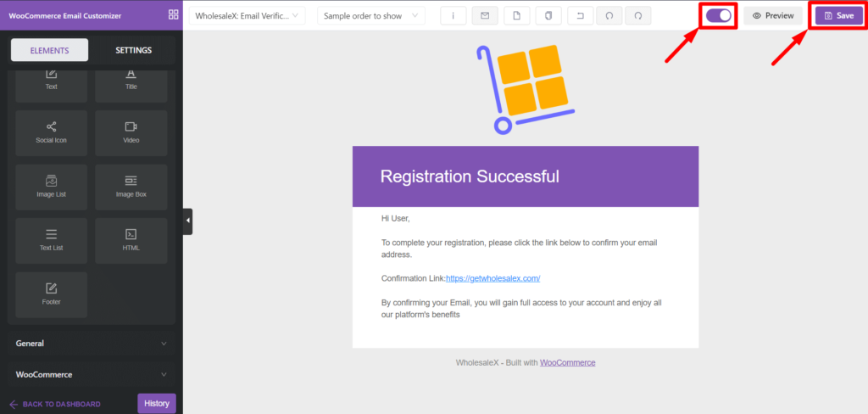Select the Registration Successful header block

(526, 176)
